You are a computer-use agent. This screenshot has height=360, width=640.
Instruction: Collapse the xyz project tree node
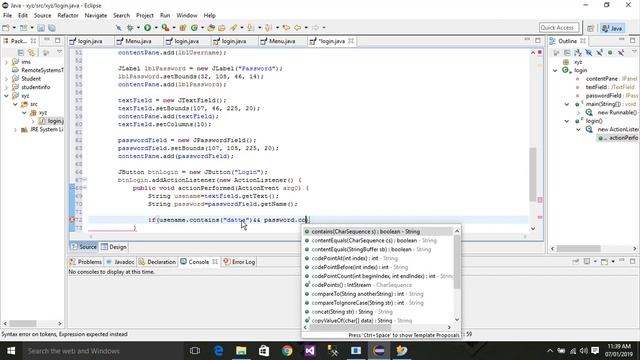(x=6, y=96)
